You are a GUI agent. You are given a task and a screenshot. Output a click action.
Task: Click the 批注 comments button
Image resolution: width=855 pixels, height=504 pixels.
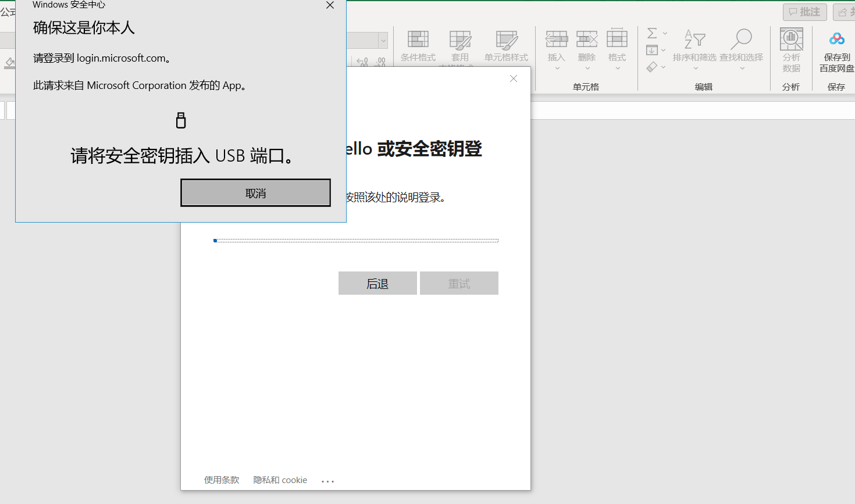pyautogui.click(x=805, y=12)
